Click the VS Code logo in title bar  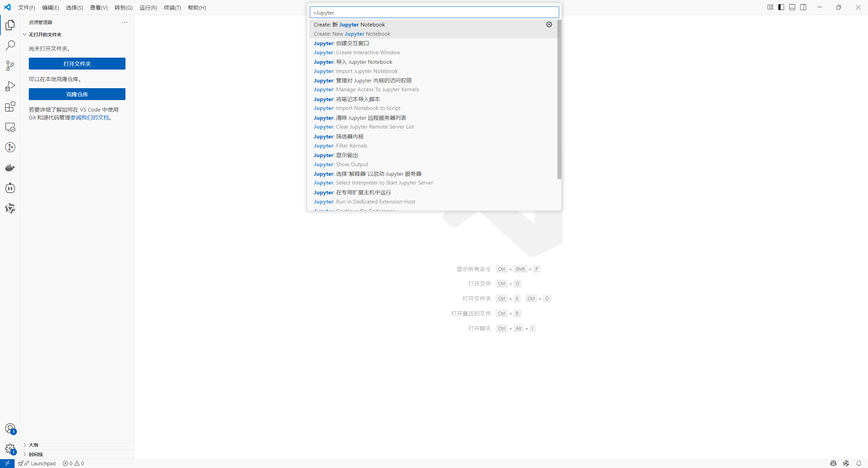[7, 7]
